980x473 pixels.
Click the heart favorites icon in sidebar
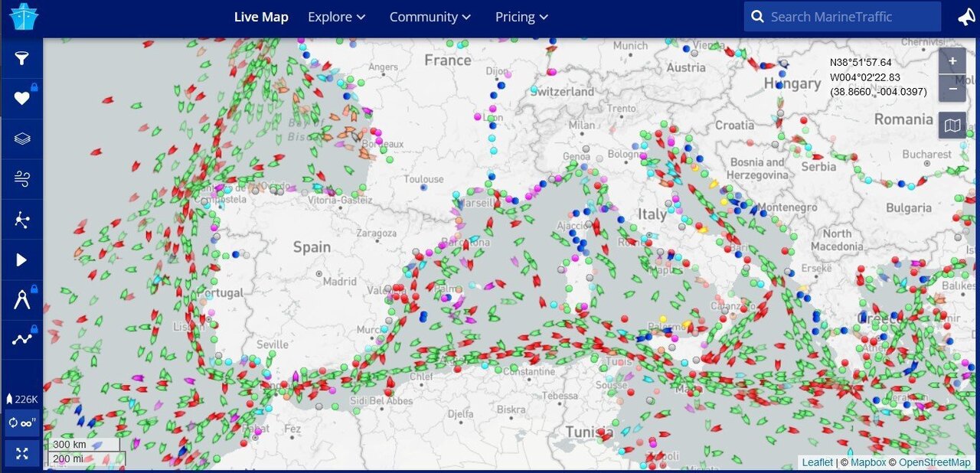tap(21, 98)
